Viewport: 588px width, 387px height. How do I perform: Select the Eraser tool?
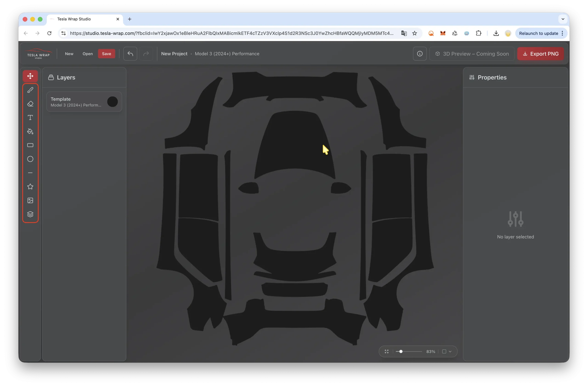[x=30, y=104]
